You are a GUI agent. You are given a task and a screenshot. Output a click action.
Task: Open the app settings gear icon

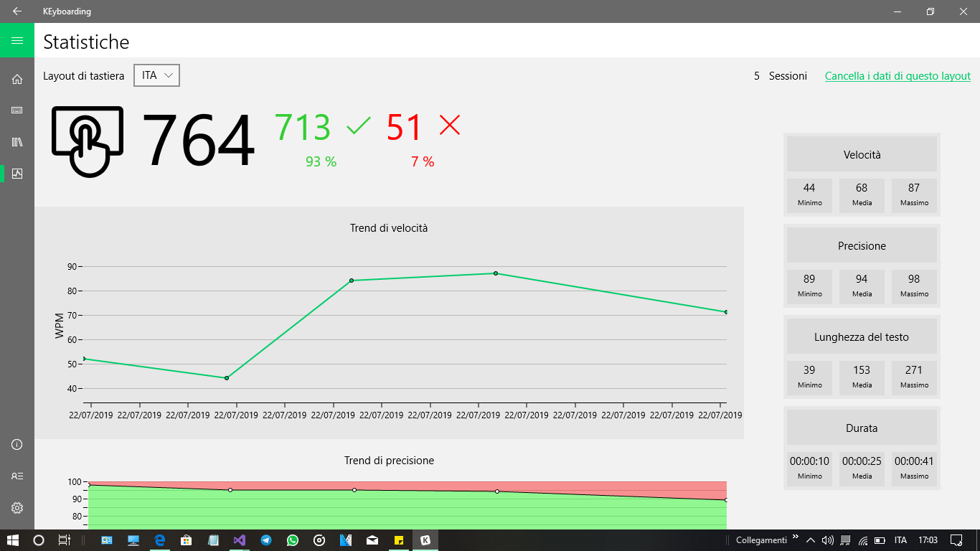click(x=17, y=508)
